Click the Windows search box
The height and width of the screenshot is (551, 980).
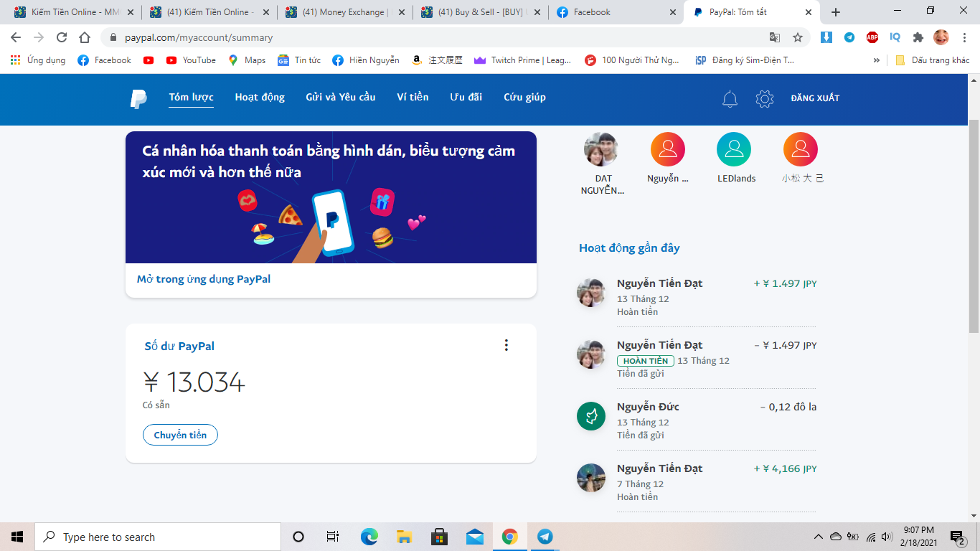pyautogui.click(x=158, y=537)
